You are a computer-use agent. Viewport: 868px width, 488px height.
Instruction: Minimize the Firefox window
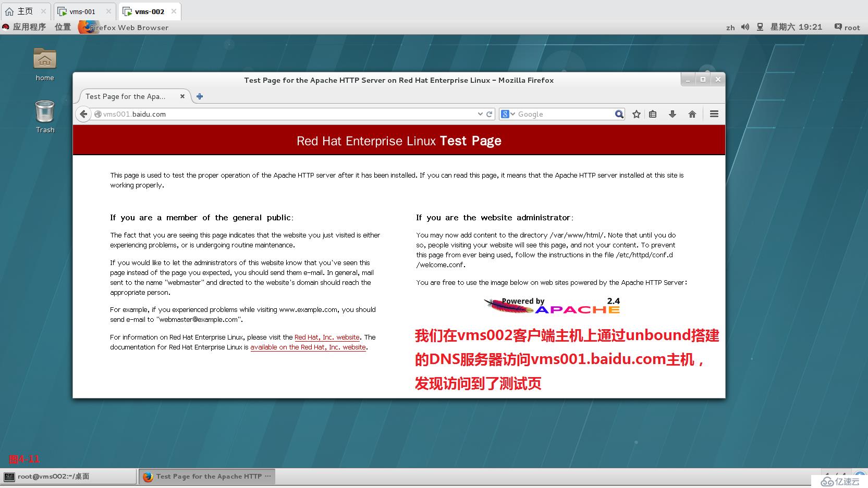tap(688, 80)
